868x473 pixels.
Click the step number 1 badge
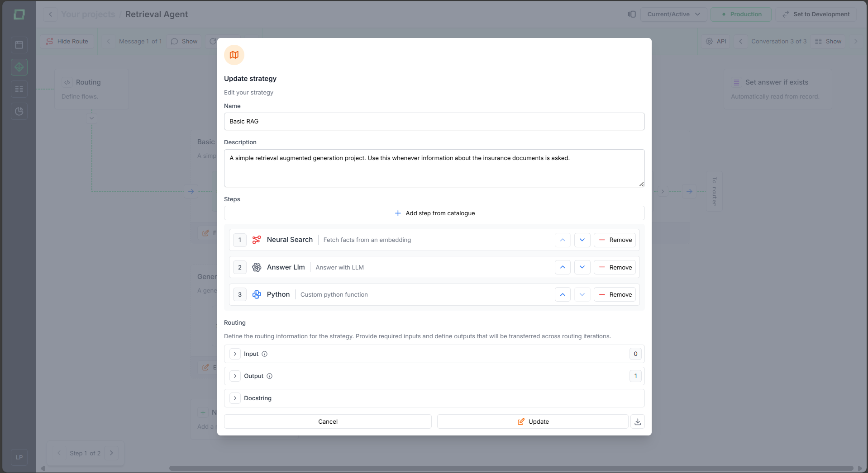[240, 240]
